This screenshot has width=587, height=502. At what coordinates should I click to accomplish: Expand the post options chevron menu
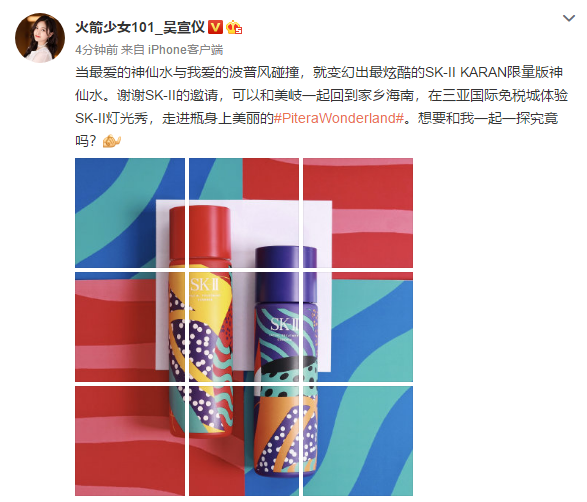[x=569, y=18]
